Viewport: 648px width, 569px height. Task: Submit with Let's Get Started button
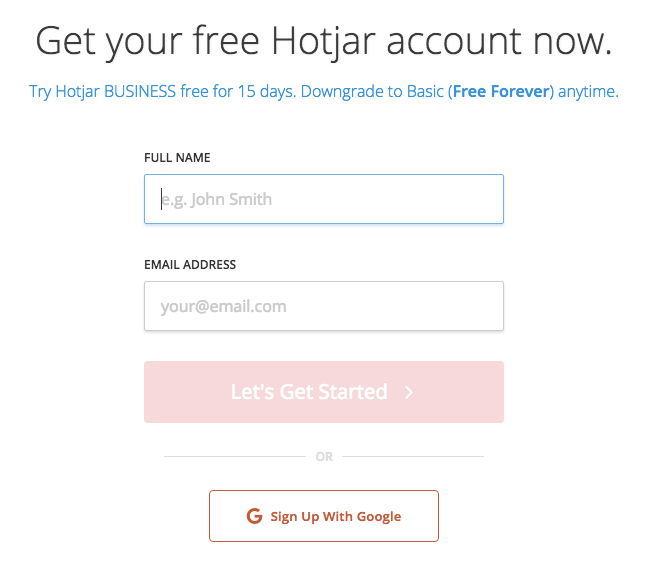[324, 392]
